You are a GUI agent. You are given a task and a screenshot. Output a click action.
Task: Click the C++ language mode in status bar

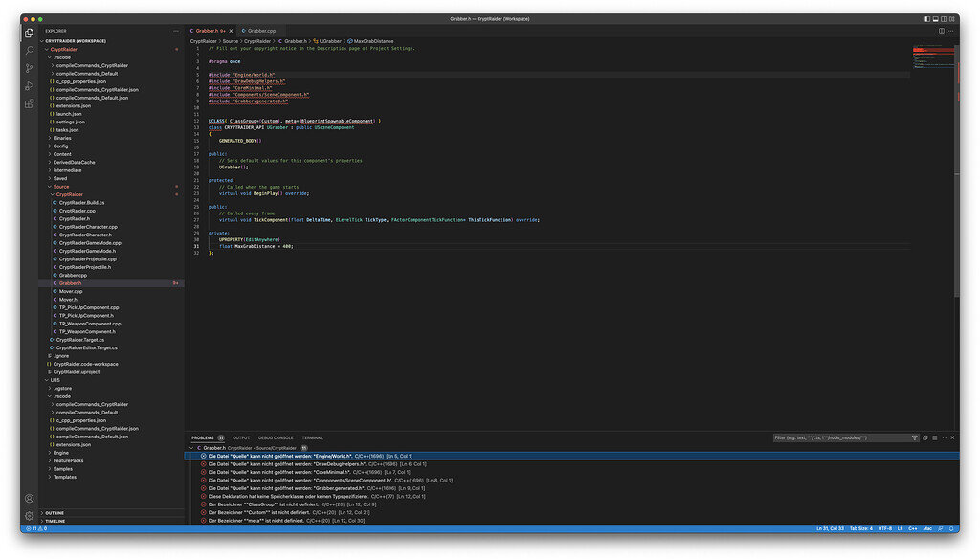pyautogui.click(x=912, y=528)
